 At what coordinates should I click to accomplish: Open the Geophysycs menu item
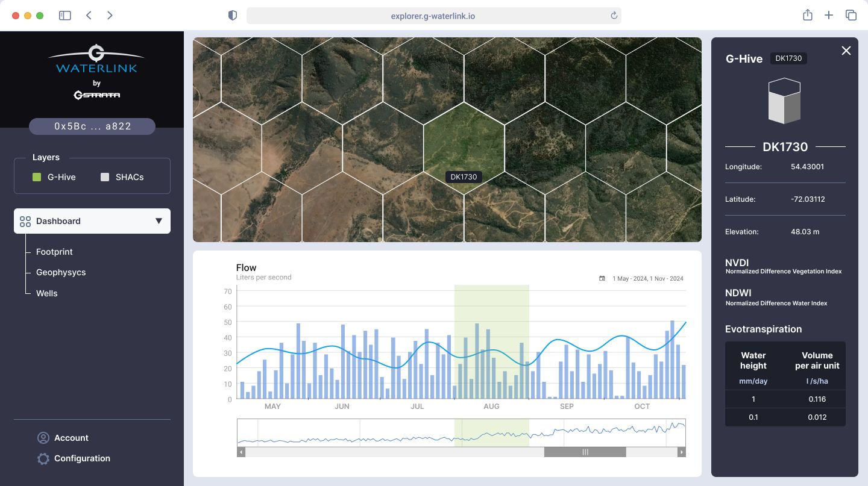pyautogui.click(x=61, y=272)
